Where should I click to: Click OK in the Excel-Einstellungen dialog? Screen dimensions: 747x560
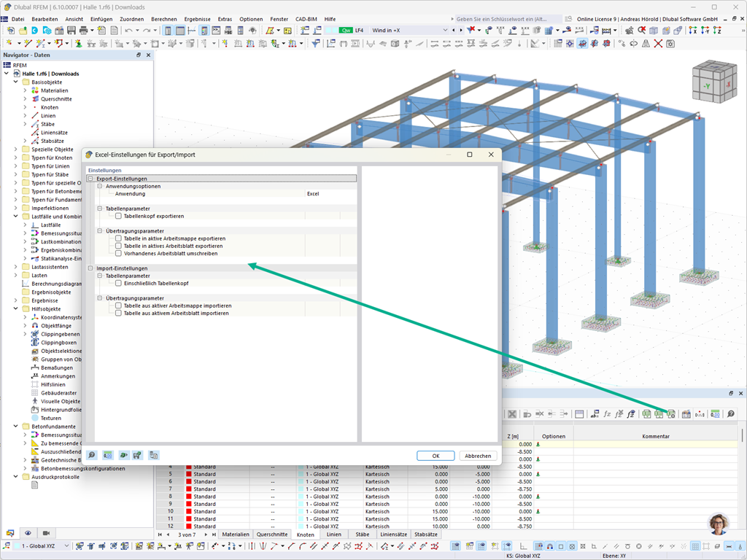[436, 456]
